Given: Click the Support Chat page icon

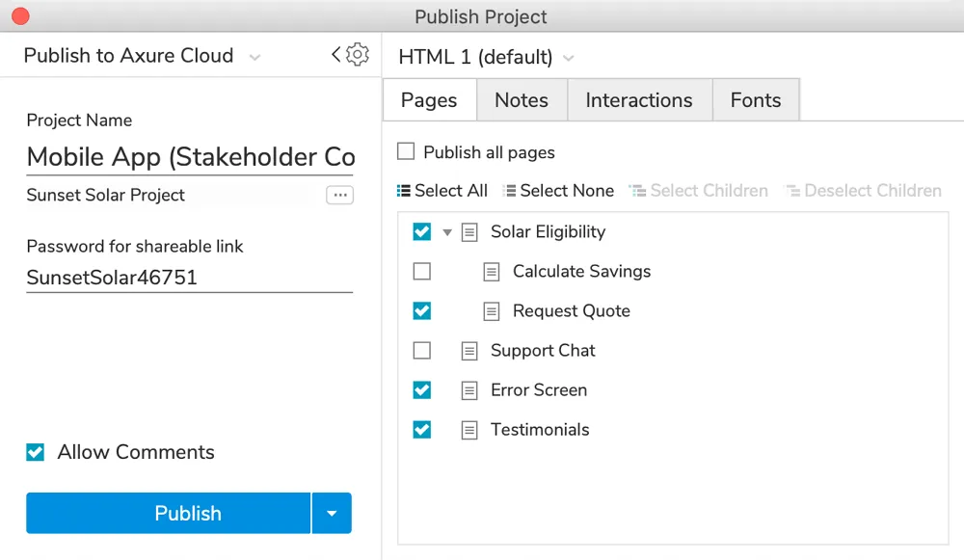Looking at the screenshot, I should click(469, 351).
